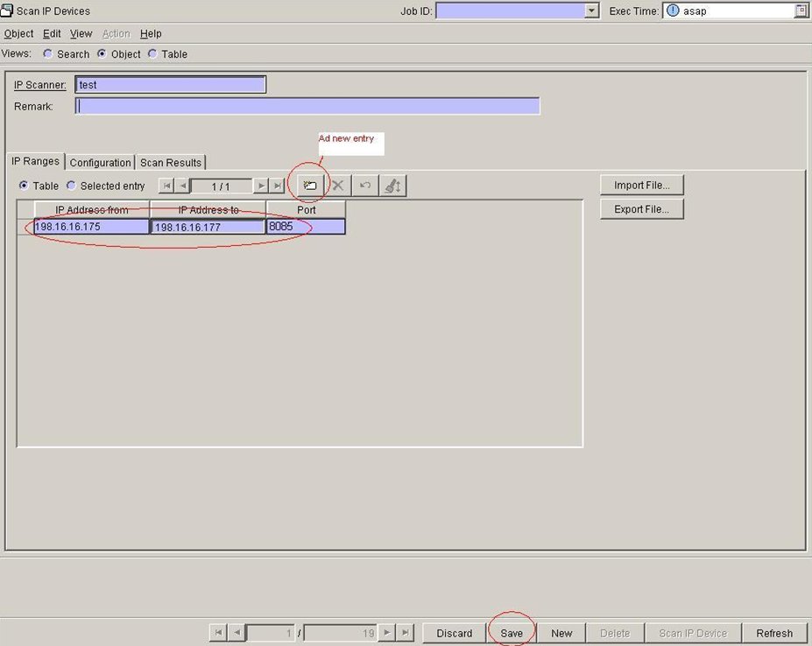Open the Edit menu
812x646 pixels.
52,33
